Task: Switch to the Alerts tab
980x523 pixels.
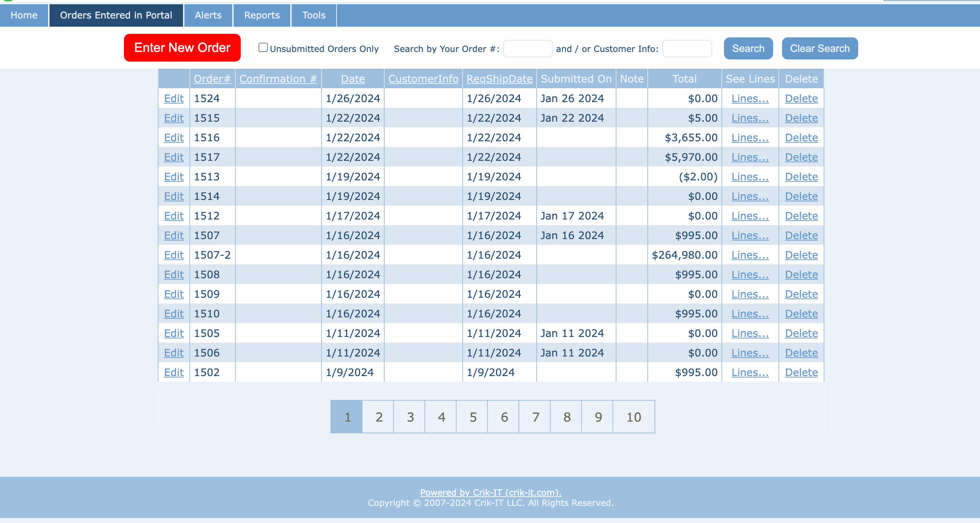Action: [x=208, y=15]
